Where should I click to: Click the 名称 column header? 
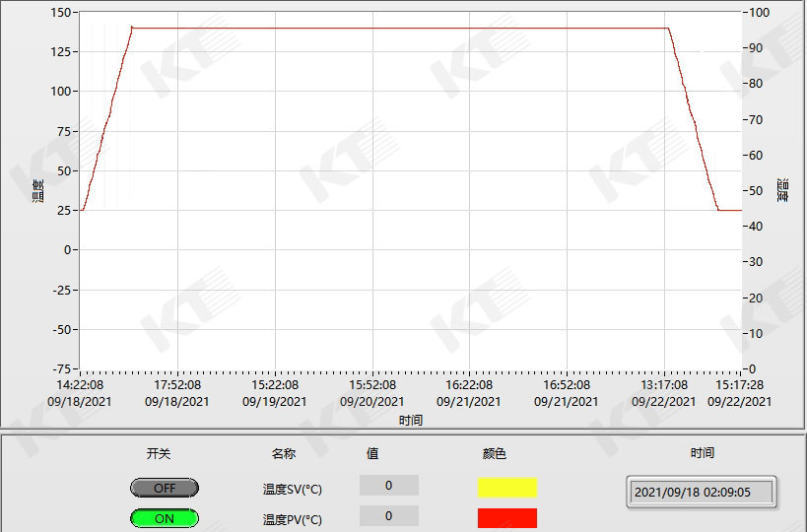click(283, 453)
